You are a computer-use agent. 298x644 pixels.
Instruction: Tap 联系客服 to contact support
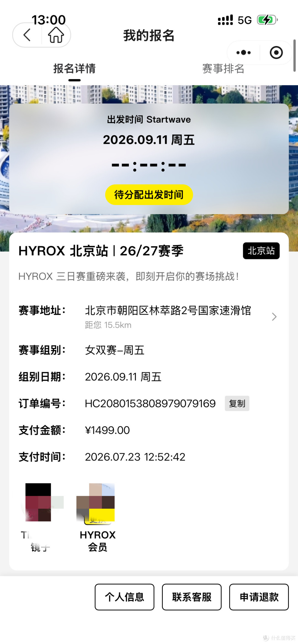(192, 597)
